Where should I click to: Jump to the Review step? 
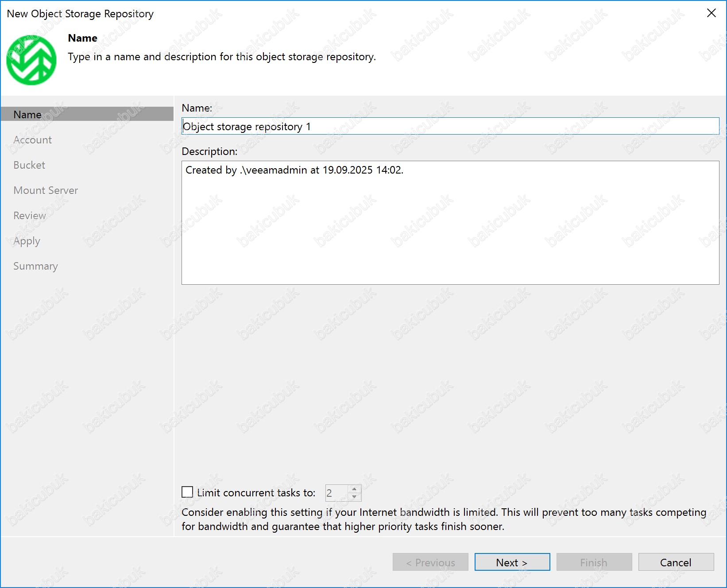coord(30,216)
